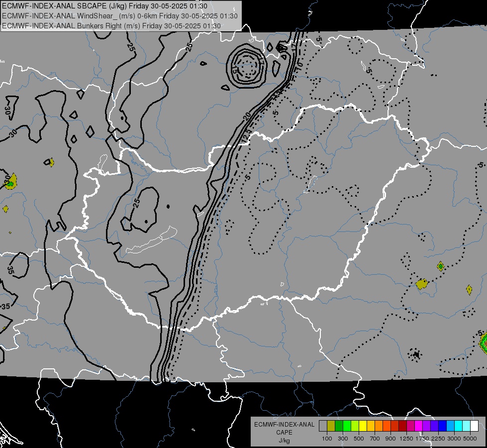Click the contour label 10 on the map
487x448 pixels.
tap(299, 65)
